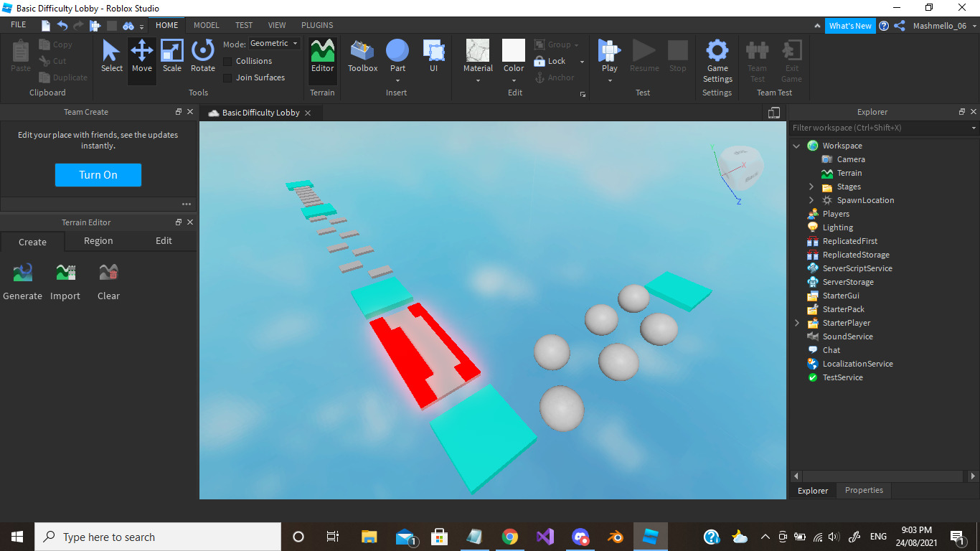Switch to the MODEL ribbon tab

click(x=207, y=25)
